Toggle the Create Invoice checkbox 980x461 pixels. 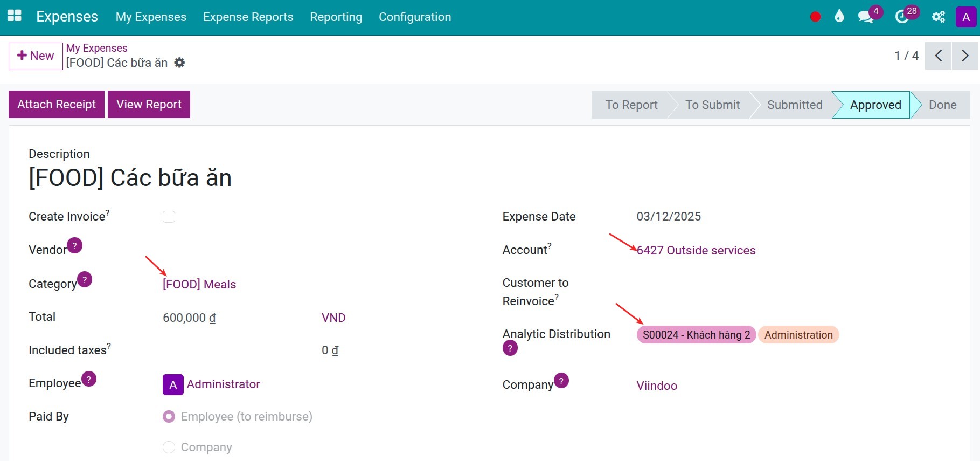(169, 217)
